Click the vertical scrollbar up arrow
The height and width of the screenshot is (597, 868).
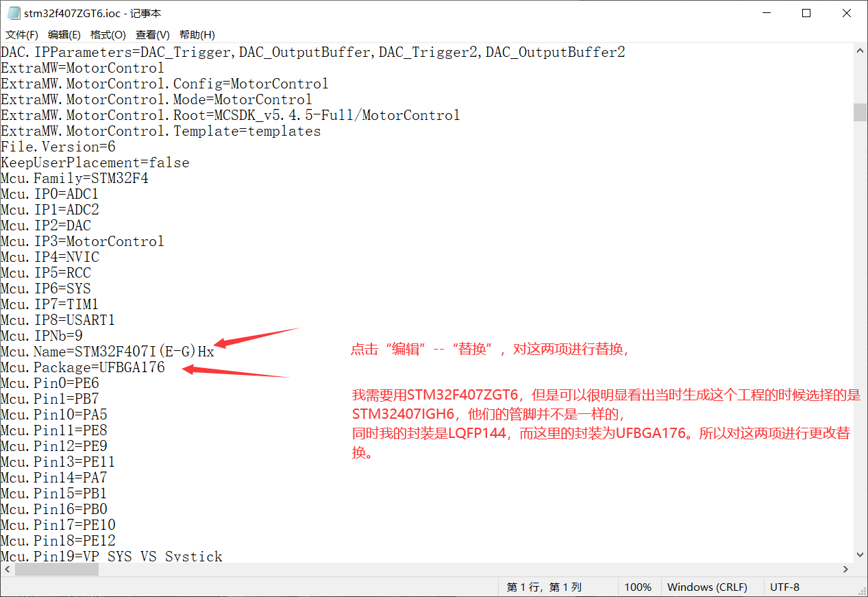[860, 51]
